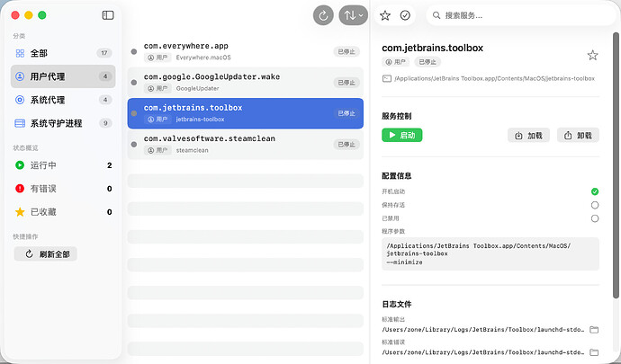The width and height of the screenshot is (621, 364).
Task: Select 系统代理 category in sidebar
Action: pos(63,100)
